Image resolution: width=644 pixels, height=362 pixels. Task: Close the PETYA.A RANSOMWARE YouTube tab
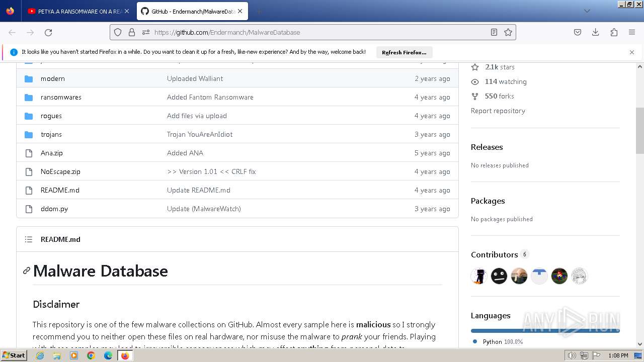tap(126, 11)
